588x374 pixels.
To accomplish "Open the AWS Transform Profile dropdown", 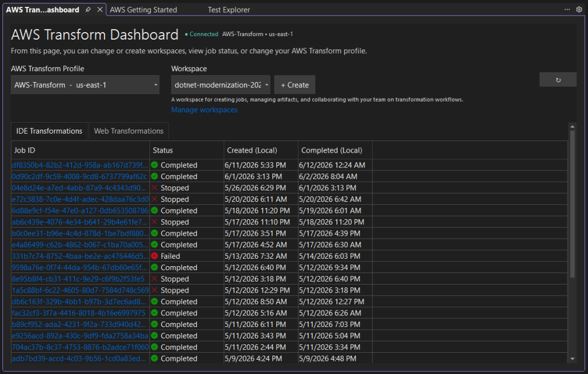I will pyautogui.click(x=85, y=85).
